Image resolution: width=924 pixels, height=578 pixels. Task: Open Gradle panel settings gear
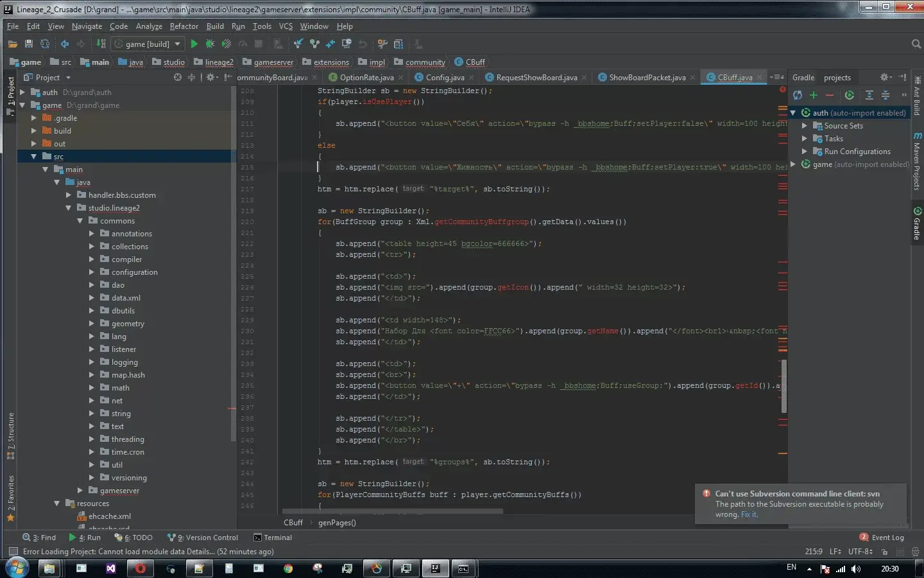(886, 77)
